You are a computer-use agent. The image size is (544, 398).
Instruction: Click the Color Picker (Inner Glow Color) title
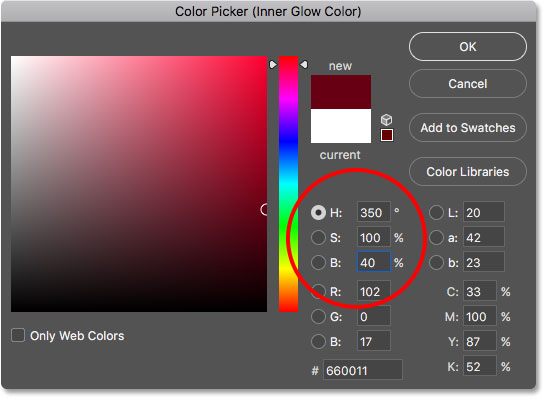(268, 11)
